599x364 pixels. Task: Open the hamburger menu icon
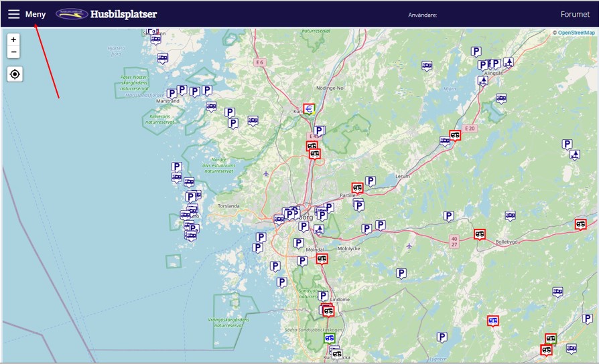tap(13, 14)
